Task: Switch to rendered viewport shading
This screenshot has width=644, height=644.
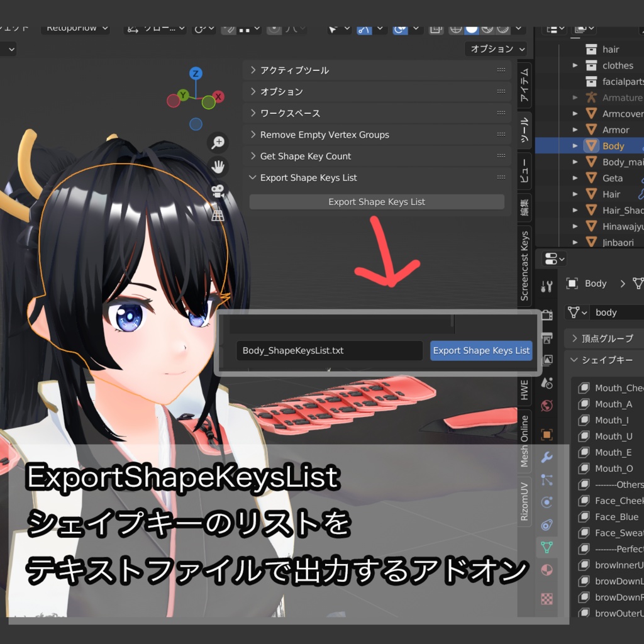Action: coord(502,30)
